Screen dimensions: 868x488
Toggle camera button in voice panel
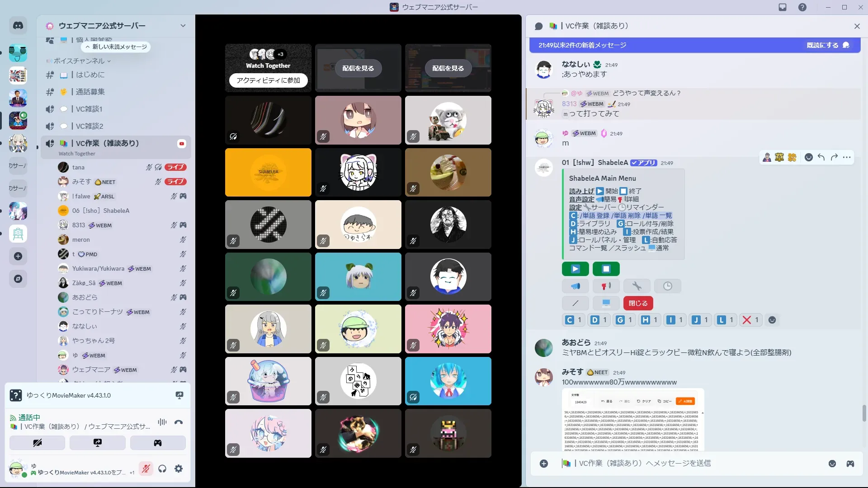point(37,443)
